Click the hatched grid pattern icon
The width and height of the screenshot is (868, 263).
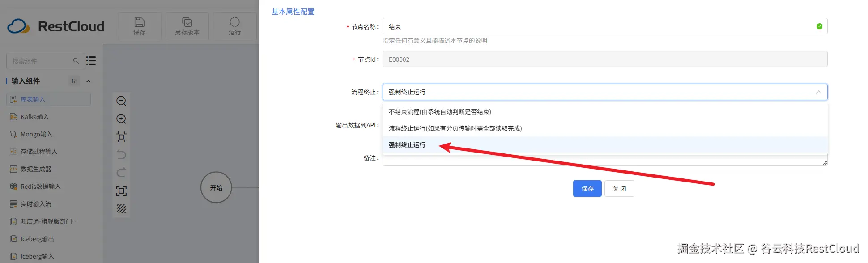121,209
